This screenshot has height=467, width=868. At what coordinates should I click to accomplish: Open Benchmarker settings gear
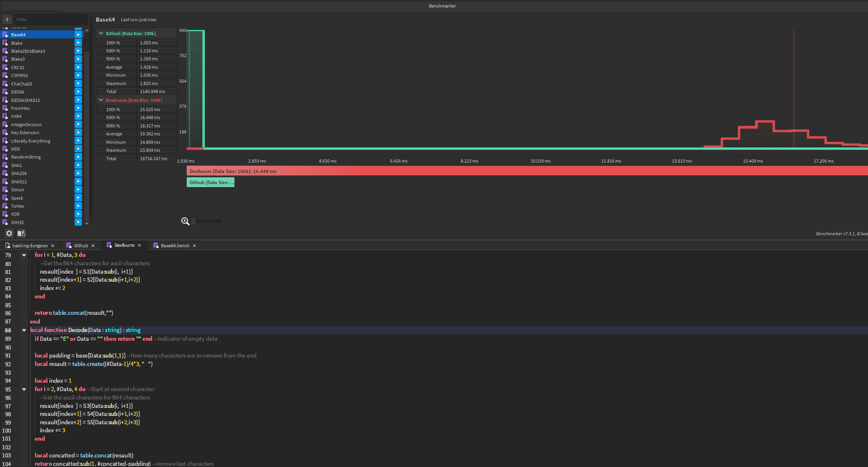[x=9, y=233]
